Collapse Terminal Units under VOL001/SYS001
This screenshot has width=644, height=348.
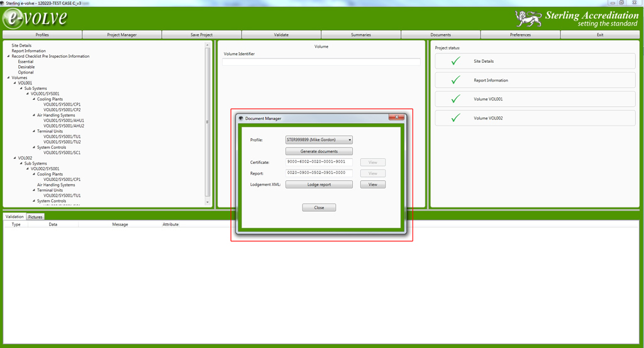34,131
